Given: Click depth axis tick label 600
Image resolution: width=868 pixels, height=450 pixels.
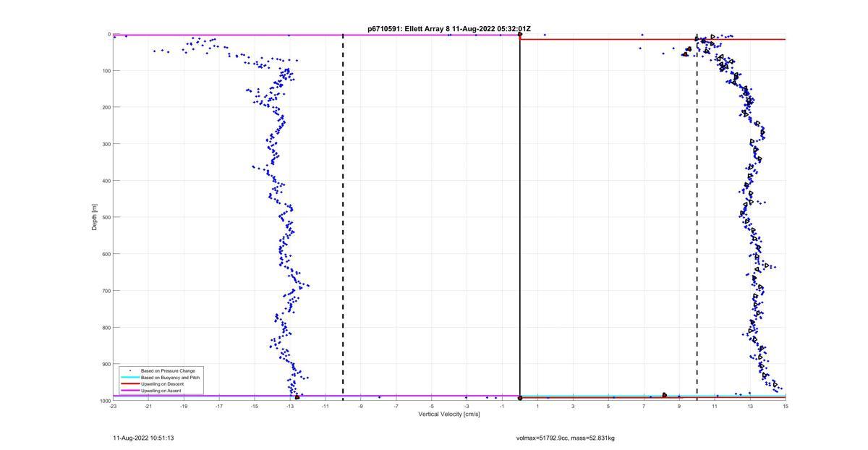Looking at the screenshot, I should 106,254.
